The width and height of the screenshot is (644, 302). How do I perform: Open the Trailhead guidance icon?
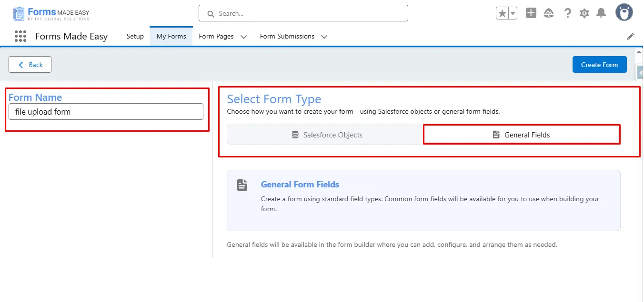[x=549, y=13]
